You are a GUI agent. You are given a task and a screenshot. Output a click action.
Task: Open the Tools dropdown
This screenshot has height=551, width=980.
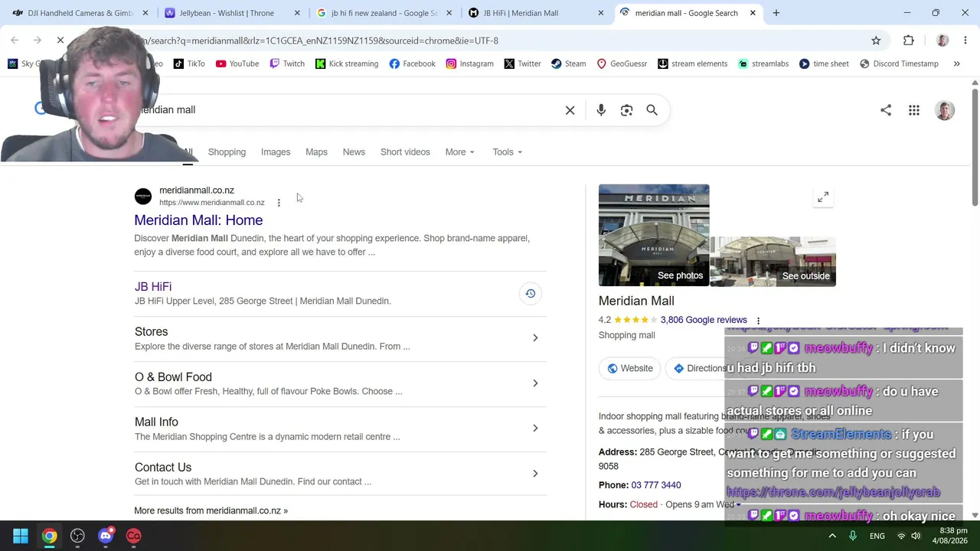[x=508, y=152]
